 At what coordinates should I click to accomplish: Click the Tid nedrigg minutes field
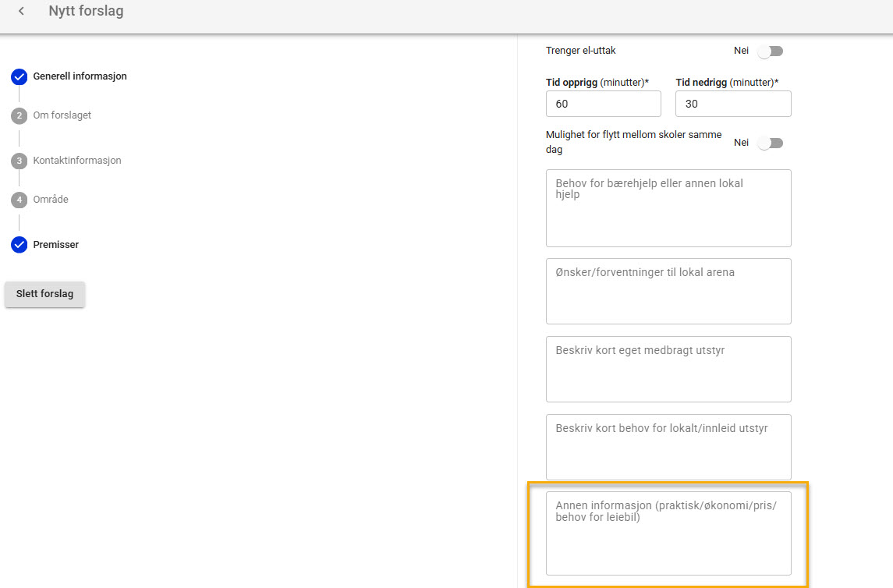tap(732, 104)
